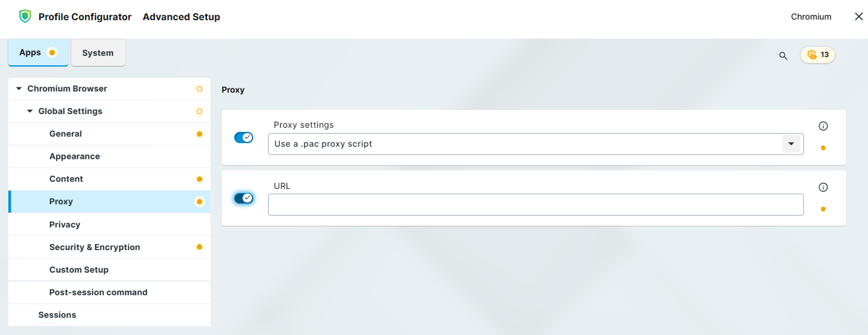Open the Privacy settings page
This screenshot has width=868, height=335.
click(65, 225)
